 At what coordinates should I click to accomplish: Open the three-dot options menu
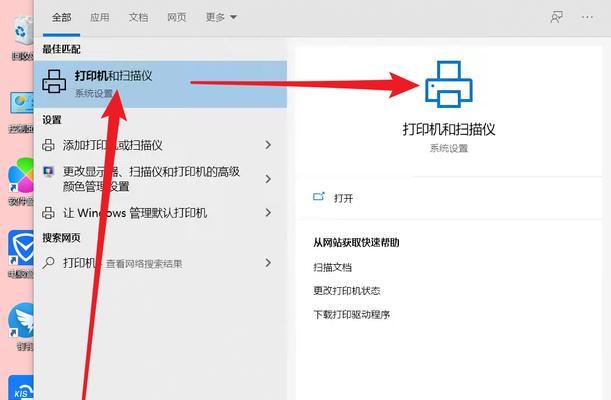[587, 17]
